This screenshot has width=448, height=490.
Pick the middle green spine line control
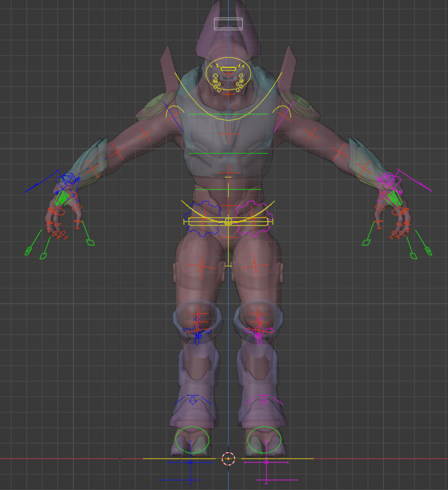click(228, 154)
